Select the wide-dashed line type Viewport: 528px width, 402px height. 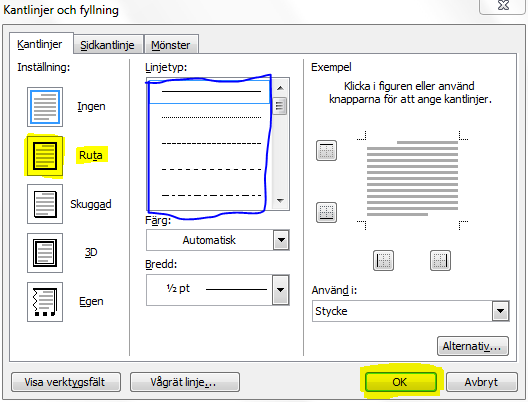tap(209, 169)
